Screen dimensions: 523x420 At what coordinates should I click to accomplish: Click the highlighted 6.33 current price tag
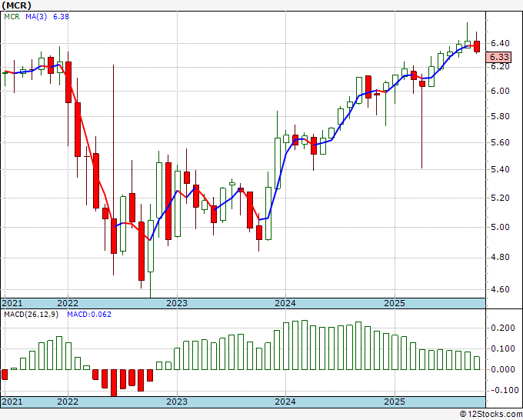point(498,57)
